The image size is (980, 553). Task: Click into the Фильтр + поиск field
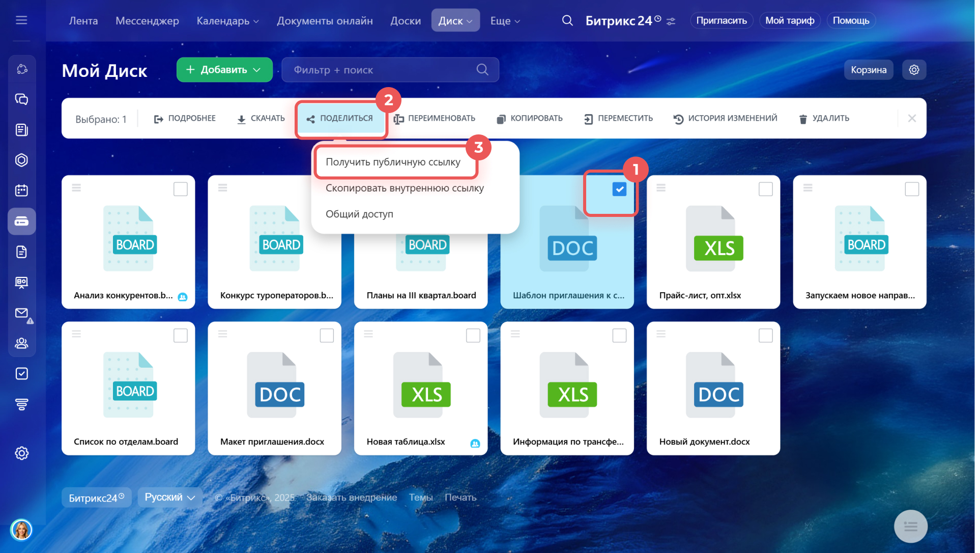click(x=382, y=70)
